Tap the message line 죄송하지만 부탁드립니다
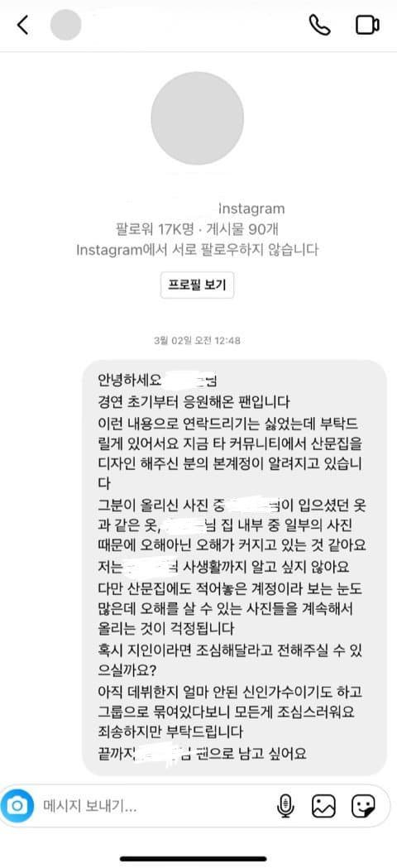This screenshot has width=397, height=868. click(170, 732)
